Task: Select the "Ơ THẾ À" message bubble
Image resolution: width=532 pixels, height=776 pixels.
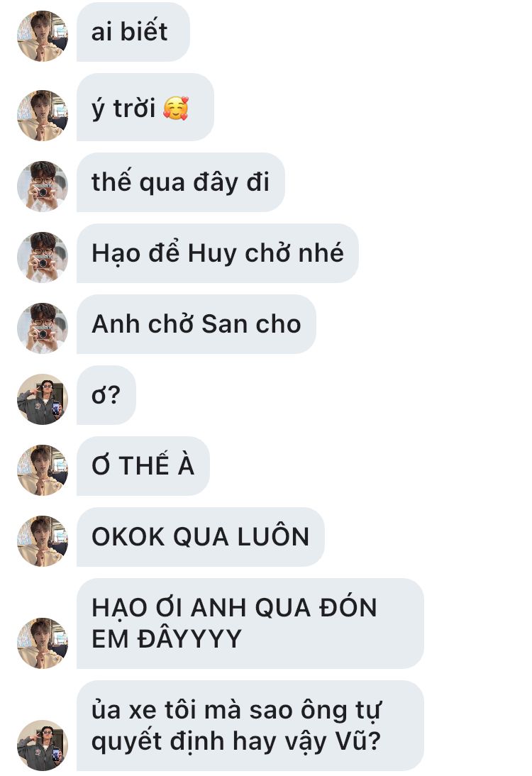Action: (143, 466)
